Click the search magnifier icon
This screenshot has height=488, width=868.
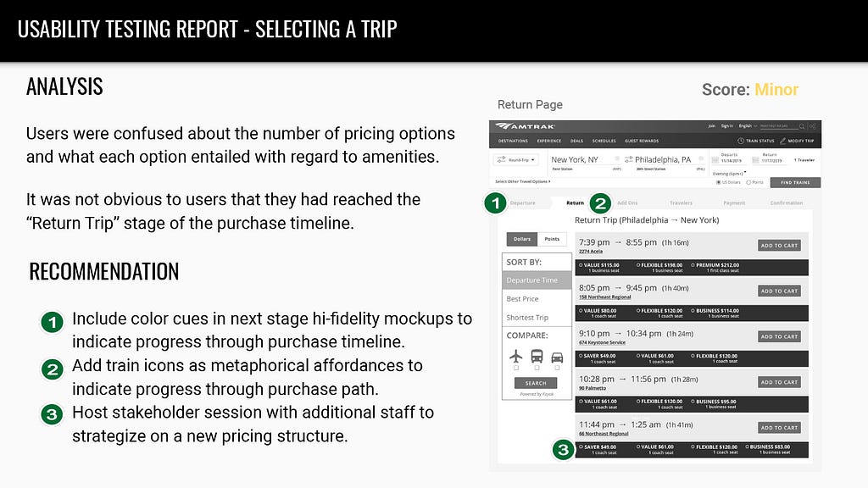(801, 126)
